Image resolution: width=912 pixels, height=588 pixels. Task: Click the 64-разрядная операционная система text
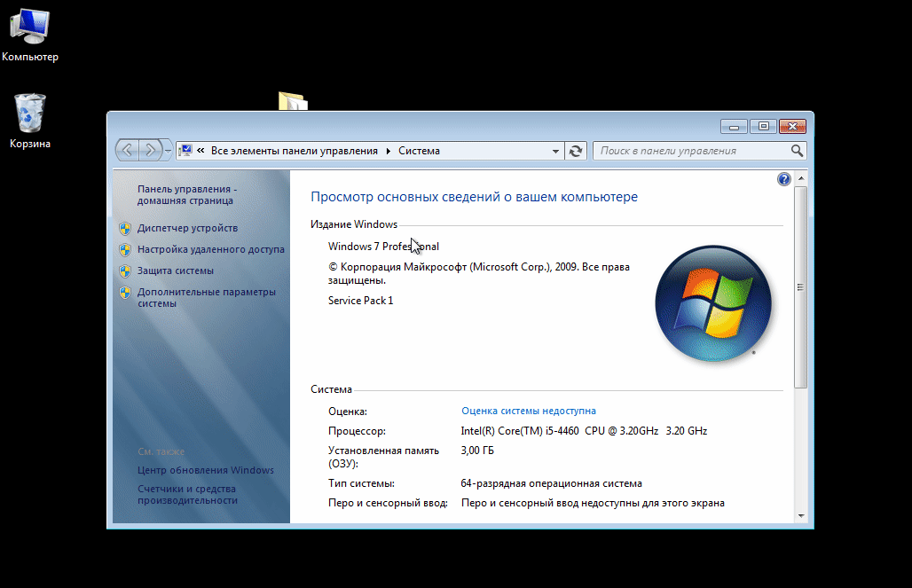[552, 483]
